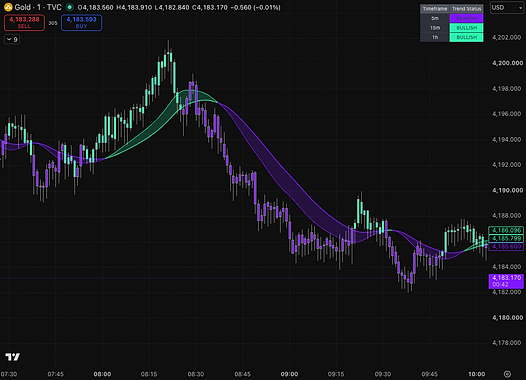
Task: Click the 08:45 time axis label
Action: coord(243,374)
